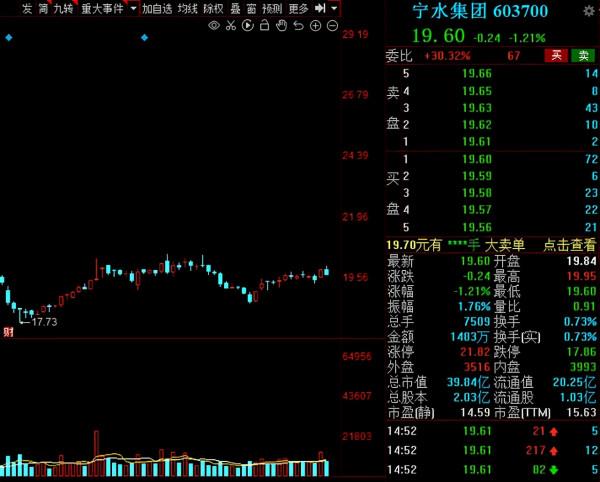Click the undo arrow icon
600x482 pixels.
(x=300, y=25)
